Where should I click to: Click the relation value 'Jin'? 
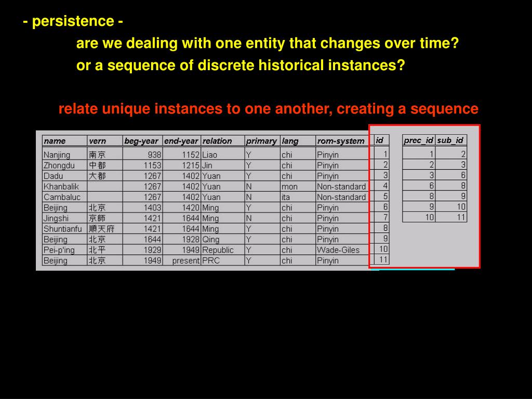[x=207, y=165]
